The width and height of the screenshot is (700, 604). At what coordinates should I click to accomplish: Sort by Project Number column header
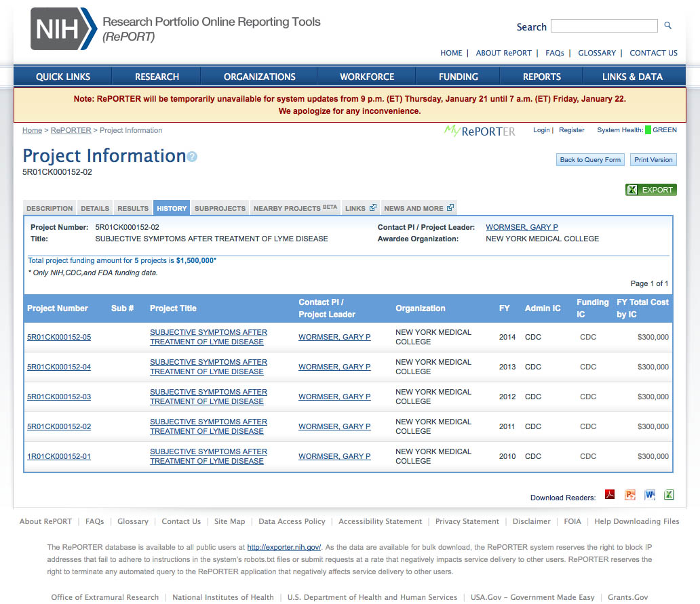[x=57, y=308]
